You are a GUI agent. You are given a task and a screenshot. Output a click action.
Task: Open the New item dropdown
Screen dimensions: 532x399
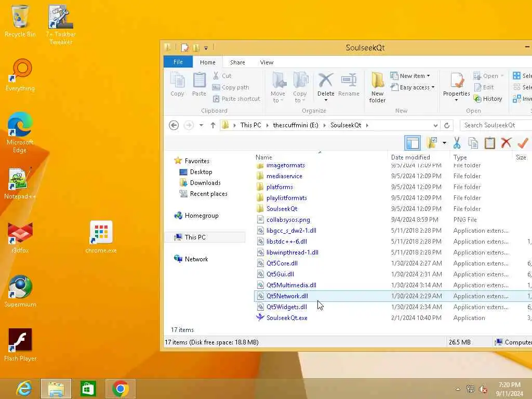point(410,76)
